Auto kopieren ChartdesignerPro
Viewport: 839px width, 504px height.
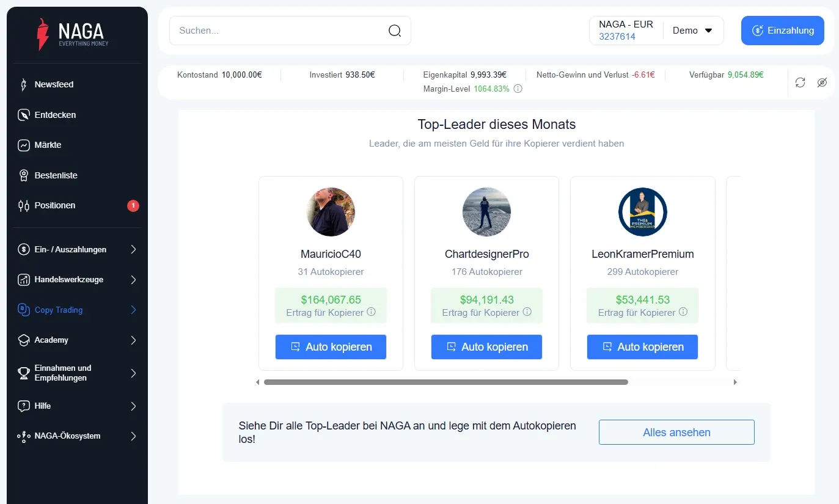(486, 347)
